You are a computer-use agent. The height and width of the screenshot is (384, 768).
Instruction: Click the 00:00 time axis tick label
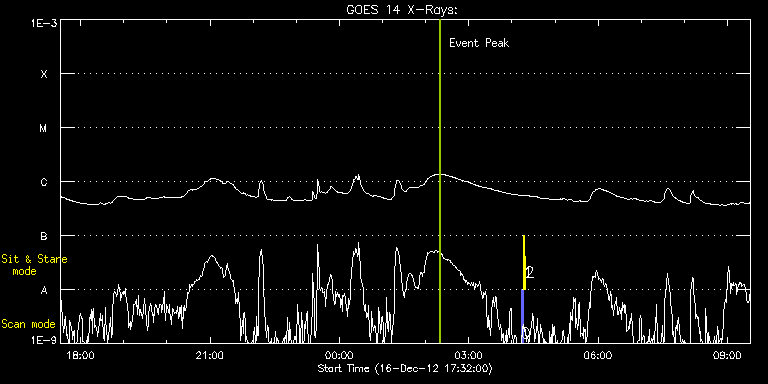339,354
